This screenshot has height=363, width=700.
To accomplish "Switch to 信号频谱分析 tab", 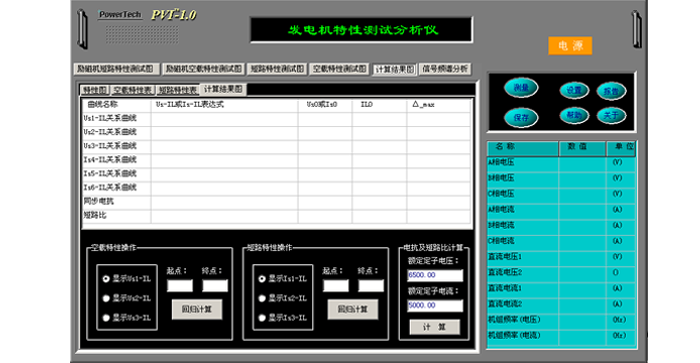I will pos(445,69).
